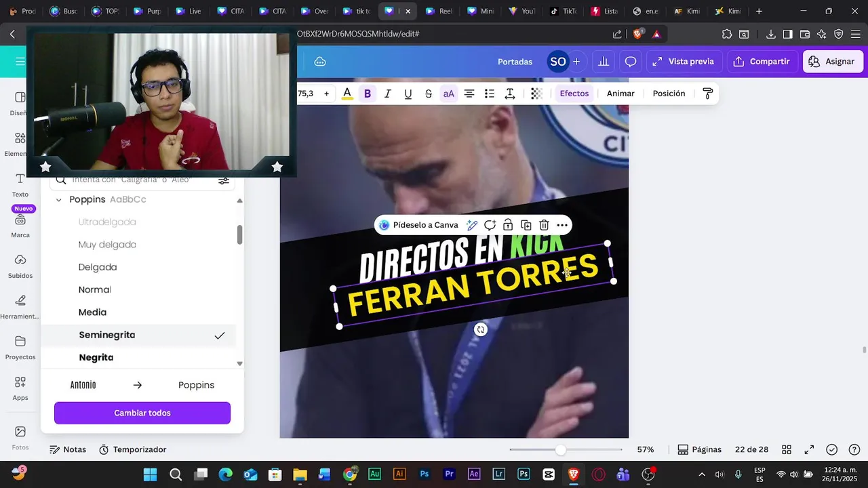This screenshot has width=868, height=488.
Task: Open Photoshop from the taskbar
Action: (425, 474)
